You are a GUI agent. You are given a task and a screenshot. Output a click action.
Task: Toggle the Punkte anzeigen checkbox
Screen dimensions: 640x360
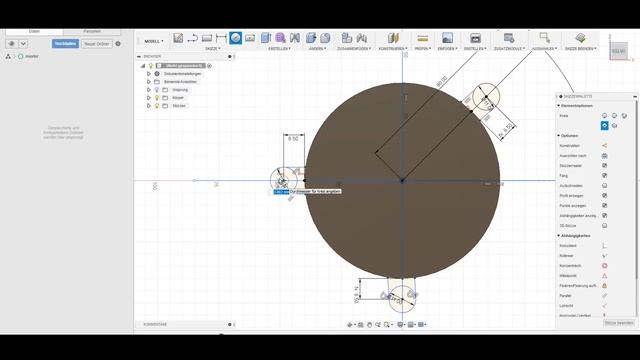click(604, 206)
